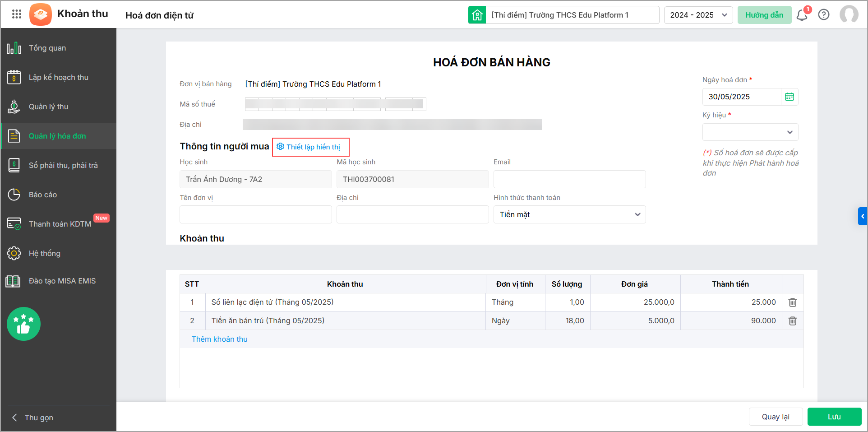The height and width of the screenshot is (432, 868).
Task: Click the Mã học sinh field
Action: click(412, 179)
